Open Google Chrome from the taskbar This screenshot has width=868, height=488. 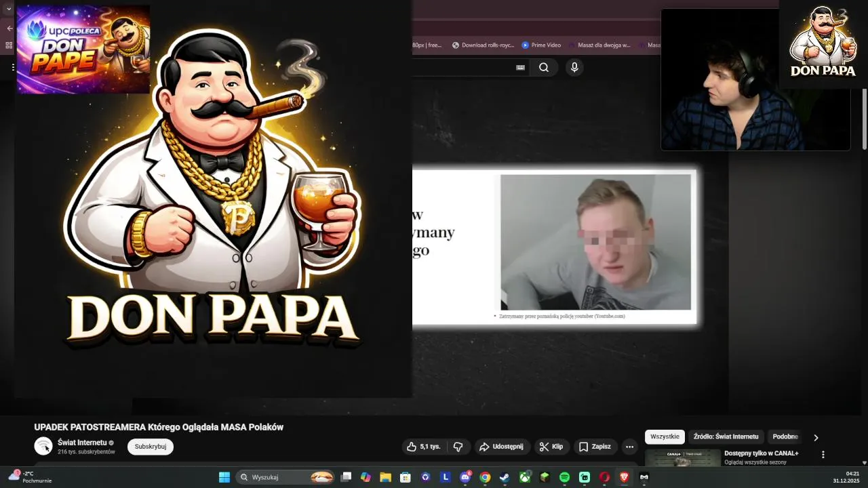point(485,477)
